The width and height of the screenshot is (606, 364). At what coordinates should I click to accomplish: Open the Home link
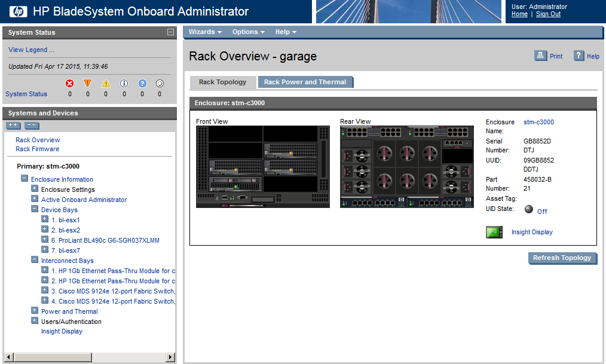coord(519,14)
